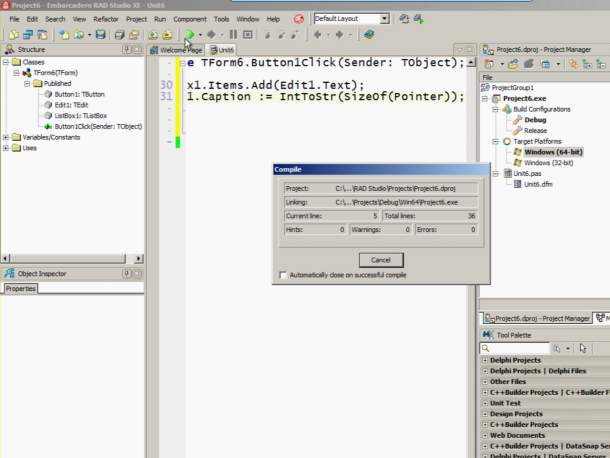Expand the Delphi Projects palette category

click(485, 360)
